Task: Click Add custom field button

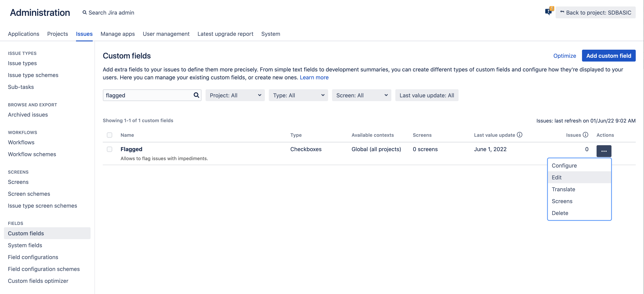Action: point(608,56)
